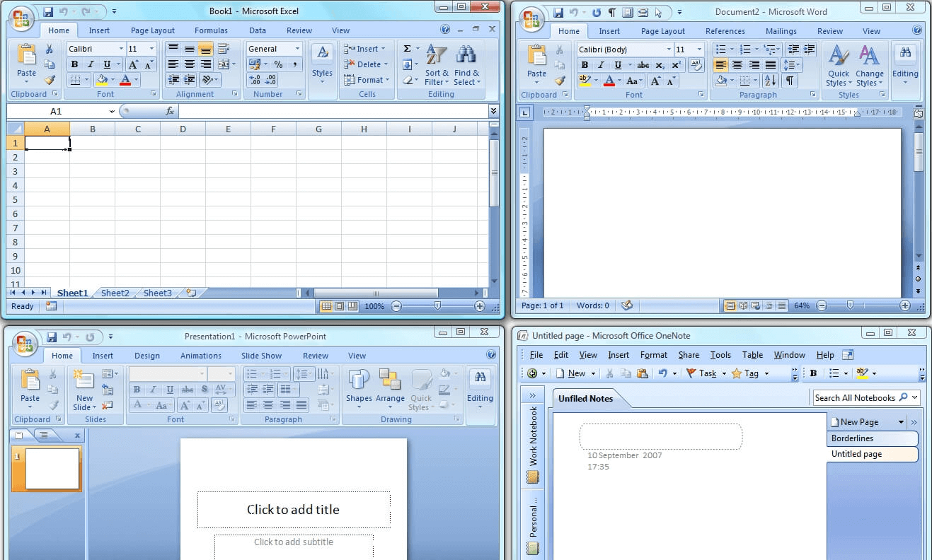Open Calibri (Body) font dropdown in Word

669,49
